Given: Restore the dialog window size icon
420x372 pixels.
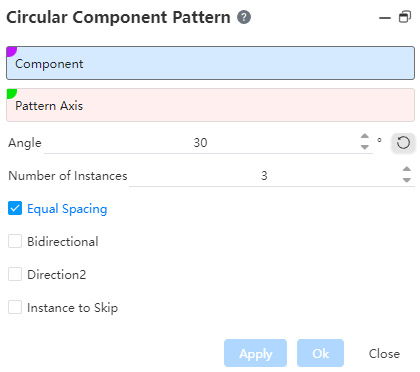Looking at the screenshot, I should 405,17.
